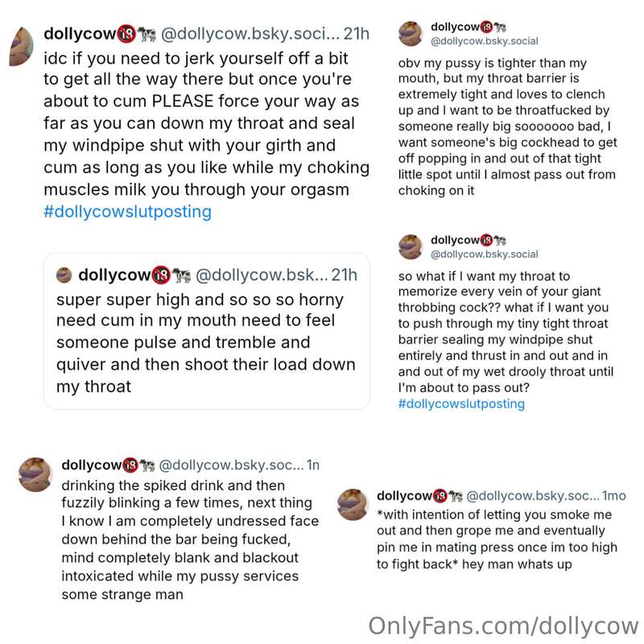
Task: Click the dollycow display name in the quoted card
Action: pyautogui.click(x=114, y=275)
